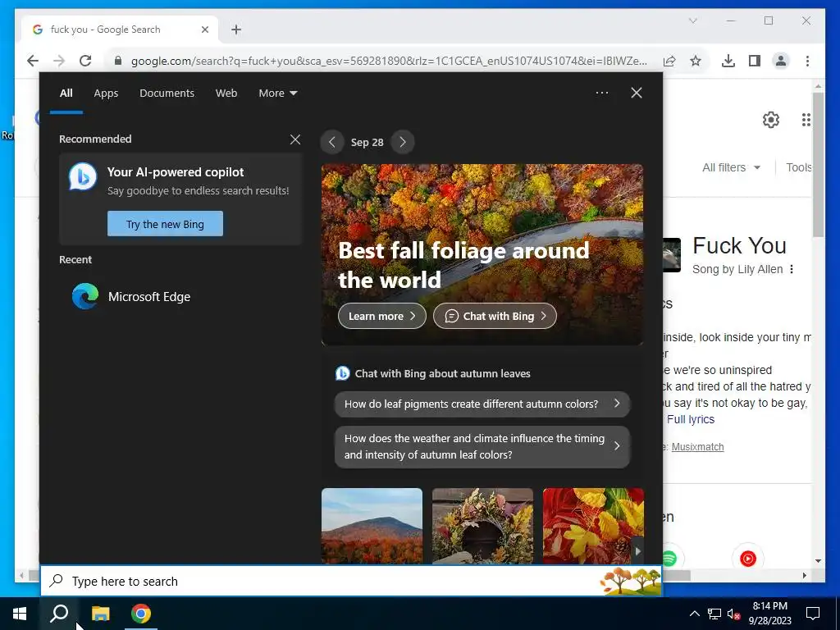Viewport: 840px width, 630px height.
Task: Open Chrome profile avatar
Action: [781, 61]
